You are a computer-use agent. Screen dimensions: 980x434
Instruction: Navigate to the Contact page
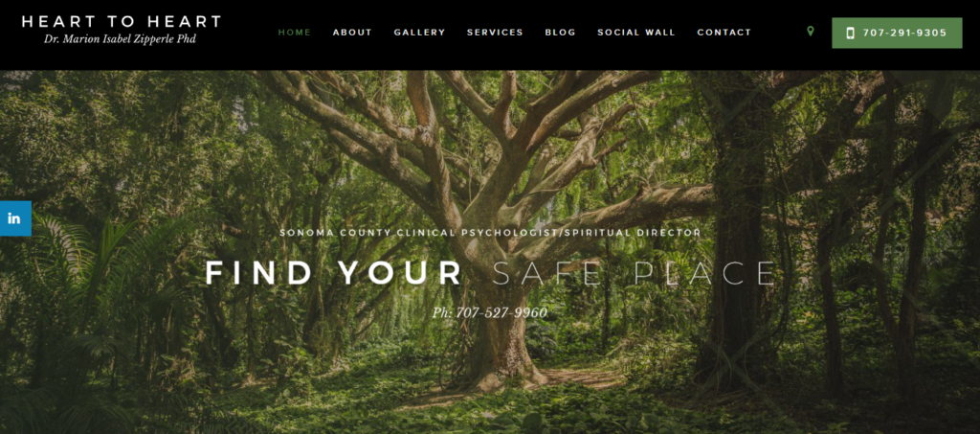pos(724,33)
